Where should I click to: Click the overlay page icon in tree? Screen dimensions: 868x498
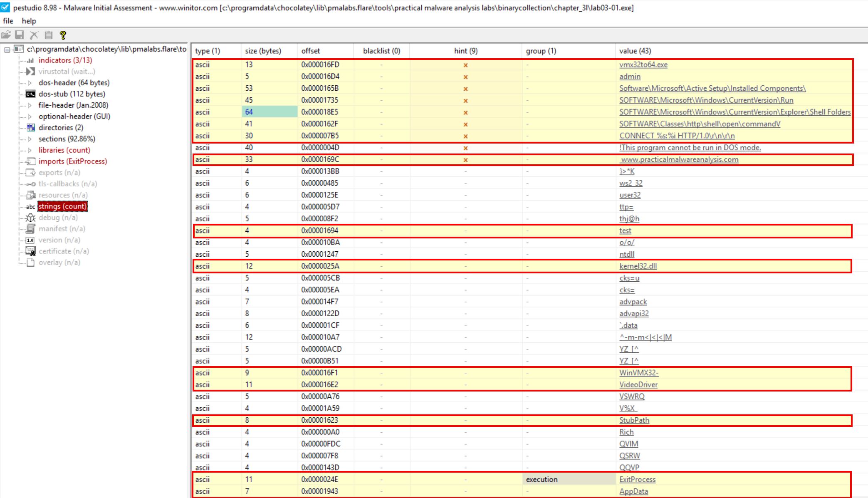(x=30, y=263)
